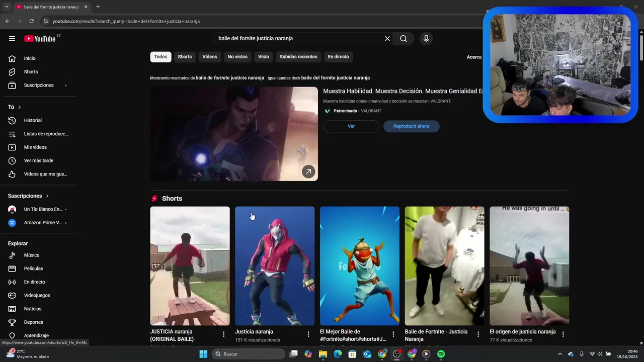This screenshot has width=644, height=362.
Task: Select the Vídeos filter chip
Action: click(x=210, y=57)
